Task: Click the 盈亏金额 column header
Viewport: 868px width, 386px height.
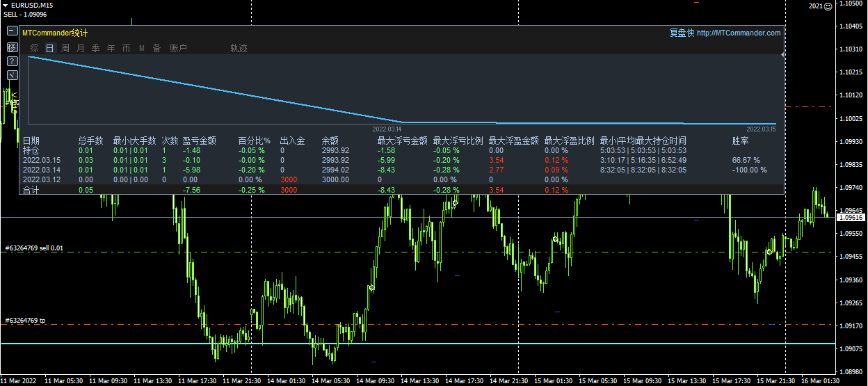Action: [x=200, y=140]
